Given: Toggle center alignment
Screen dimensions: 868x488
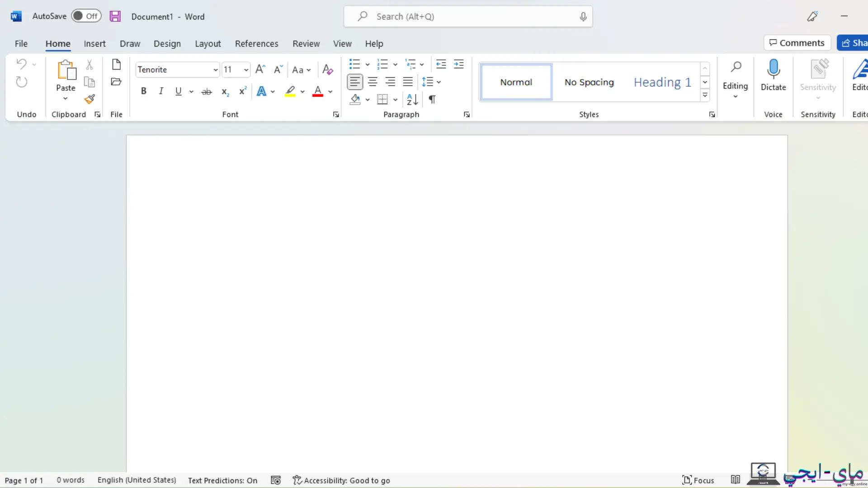Looking at the screenshot, I should [x=373, y=82].
